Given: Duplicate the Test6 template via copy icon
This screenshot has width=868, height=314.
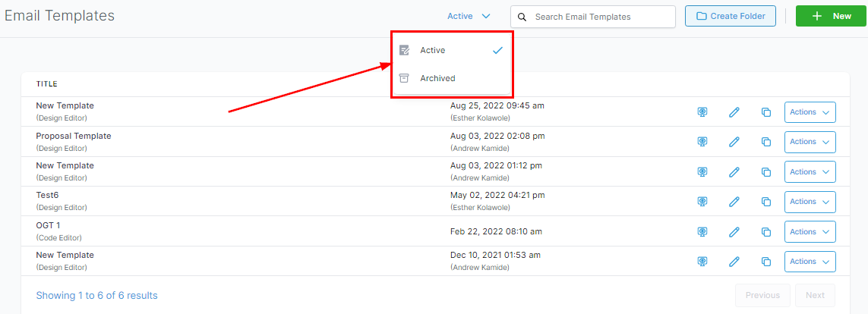Looking at the screenshot, I should (766, 202).
